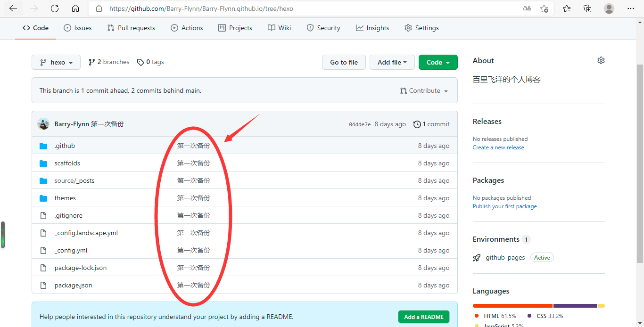This screenshot has height=327, width=644.
Task: Click the HTML segment of languages bar
Action: coord(512,306)
